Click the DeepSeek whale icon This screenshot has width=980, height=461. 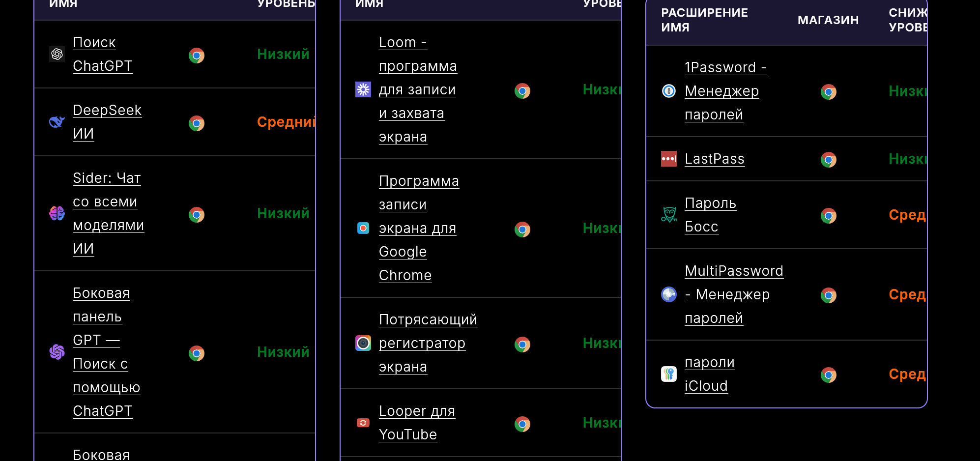[x=57, y=122]
